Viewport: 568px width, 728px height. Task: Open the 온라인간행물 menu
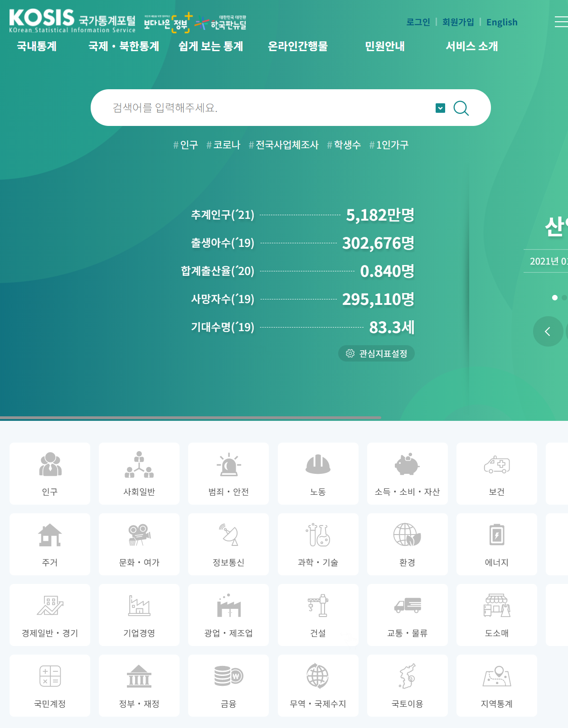coord(298,46)
